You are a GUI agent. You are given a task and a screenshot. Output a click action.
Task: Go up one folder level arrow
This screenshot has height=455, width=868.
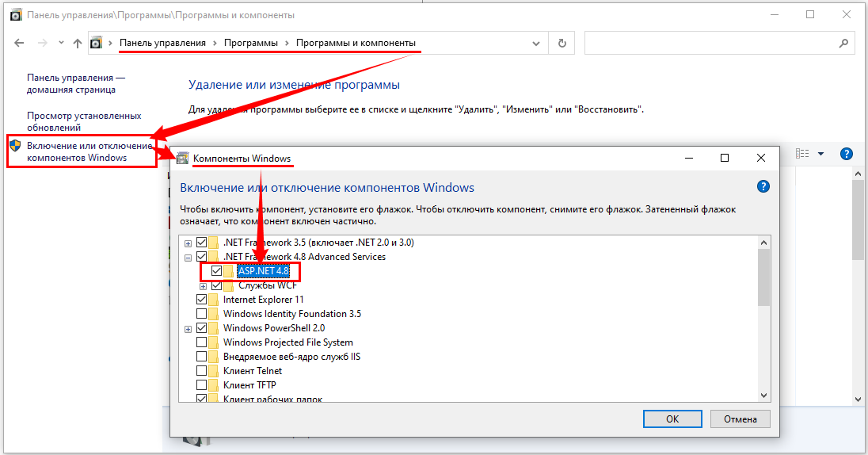tap(77, 43)
